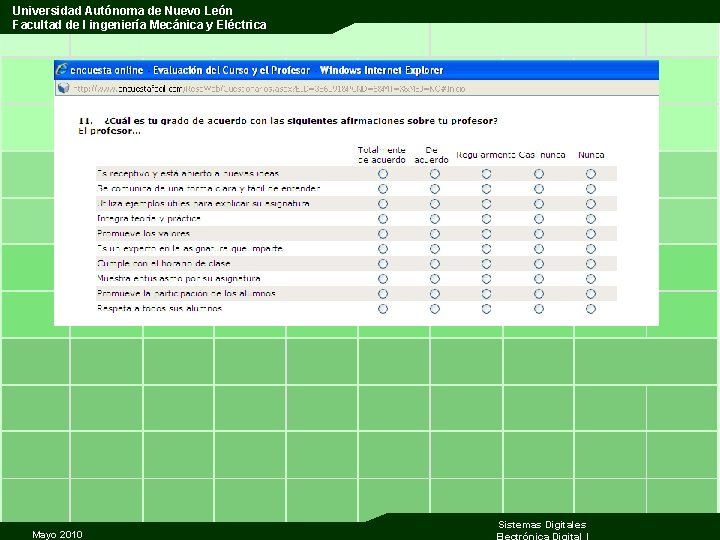Select 'Totalmente de acuerdo' for 'Se comunica' row
Image resolution: width=720 pixels, height=540 pixels.
tap(383, 189)
